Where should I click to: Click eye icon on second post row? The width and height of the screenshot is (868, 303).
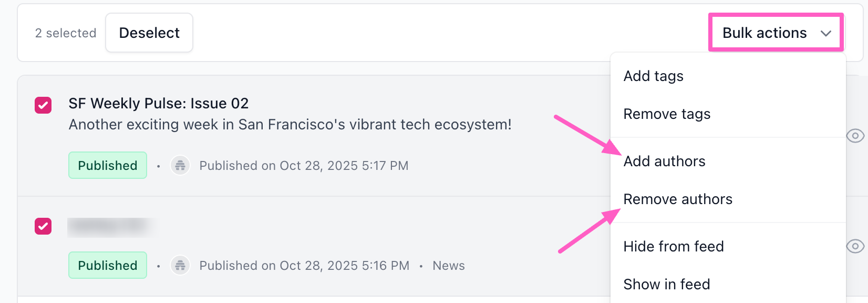click(855, 246)
